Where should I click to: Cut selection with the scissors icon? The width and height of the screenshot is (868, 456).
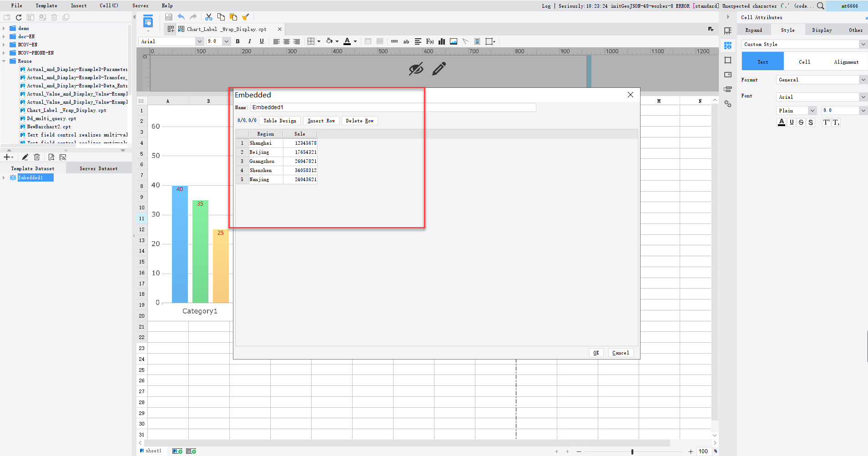point(209,17)
